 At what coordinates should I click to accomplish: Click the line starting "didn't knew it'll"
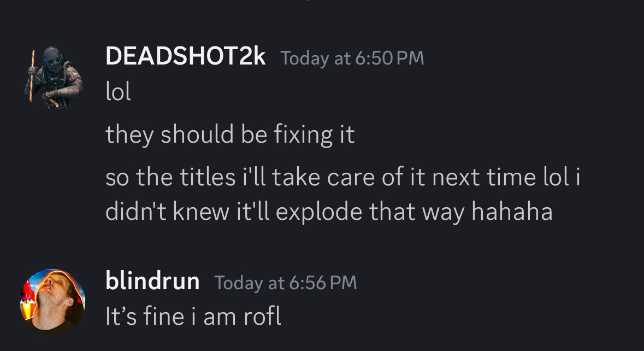(329, 212)
